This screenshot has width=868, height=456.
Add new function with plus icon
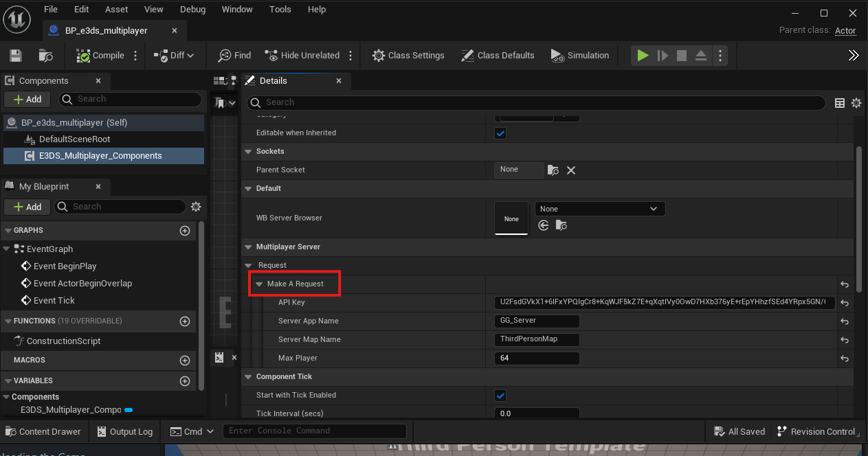pos(184,321)
